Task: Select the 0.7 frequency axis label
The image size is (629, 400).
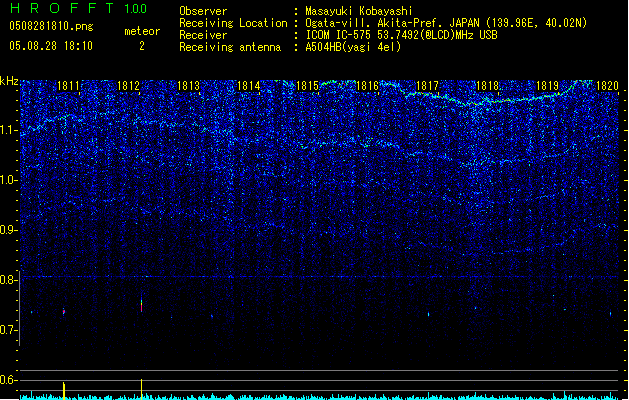Action: pos(9,330)
